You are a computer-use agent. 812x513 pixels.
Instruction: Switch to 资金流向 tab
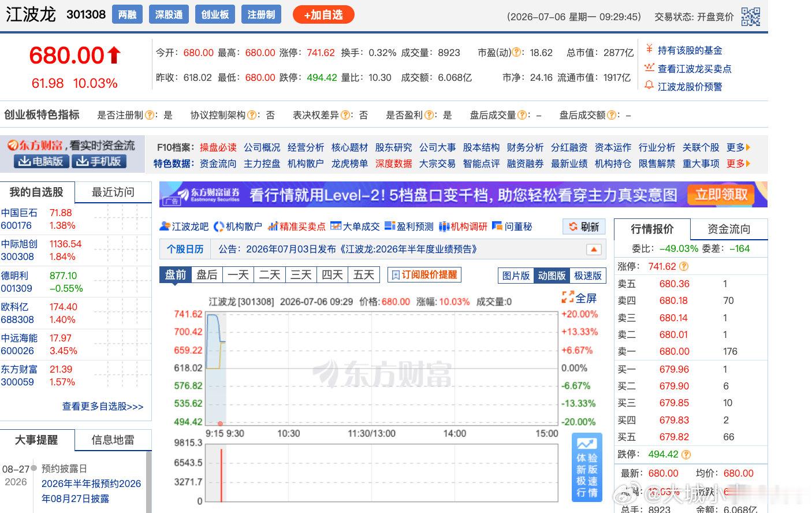(729, 229)
